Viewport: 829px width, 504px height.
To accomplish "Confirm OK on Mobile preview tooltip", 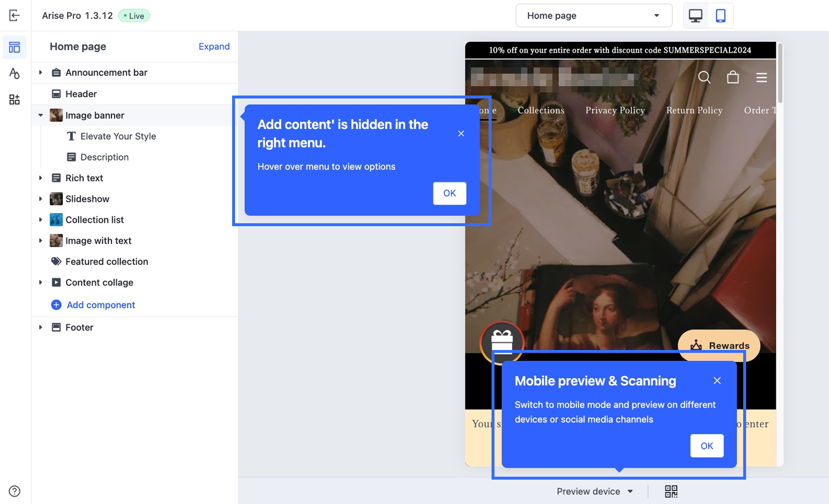I will tap(707, 446).
